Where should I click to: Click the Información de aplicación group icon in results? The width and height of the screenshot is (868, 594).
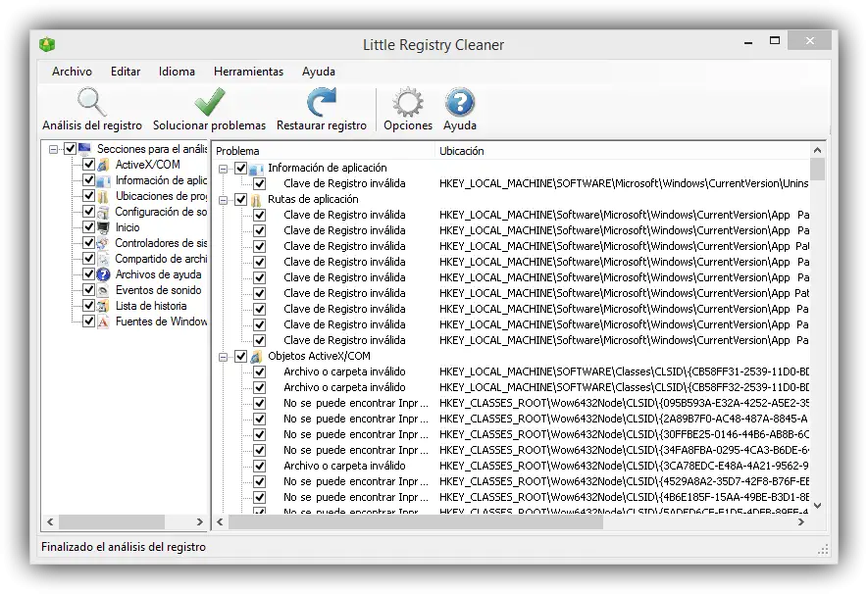pyautogui.click(x=256, y=169)
